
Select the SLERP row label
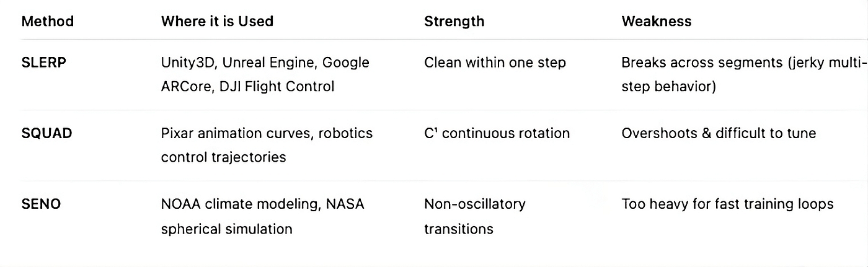pyautogui.click(x=43, y=63)
